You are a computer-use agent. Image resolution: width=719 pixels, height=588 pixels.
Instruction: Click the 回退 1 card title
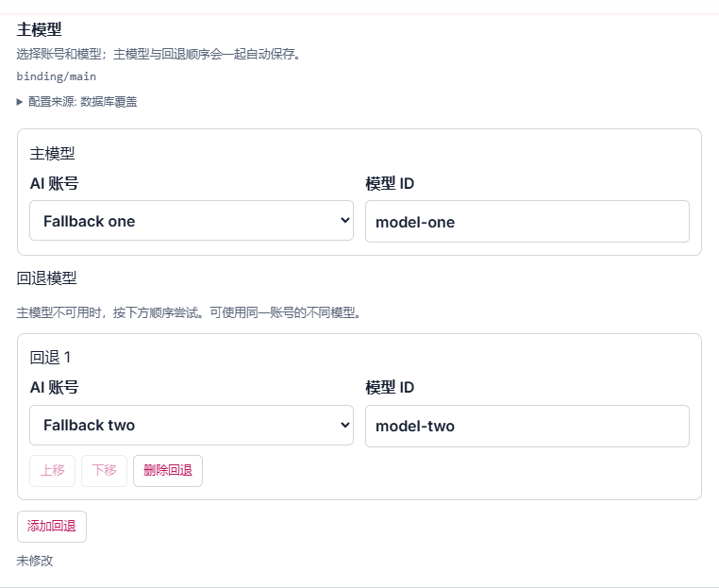pyautogui.click(x=50, y=358)
